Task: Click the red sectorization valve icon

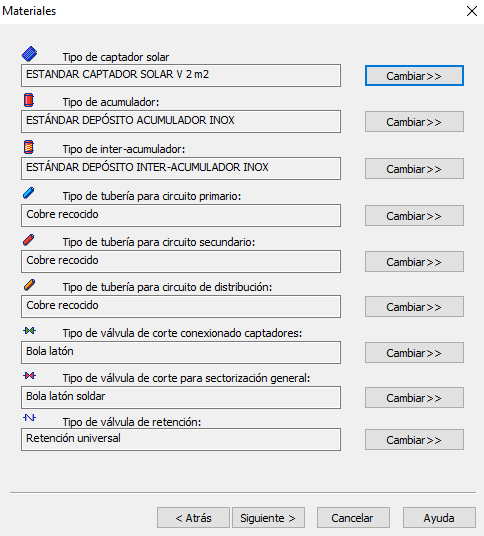Action: tap(30, 376)
